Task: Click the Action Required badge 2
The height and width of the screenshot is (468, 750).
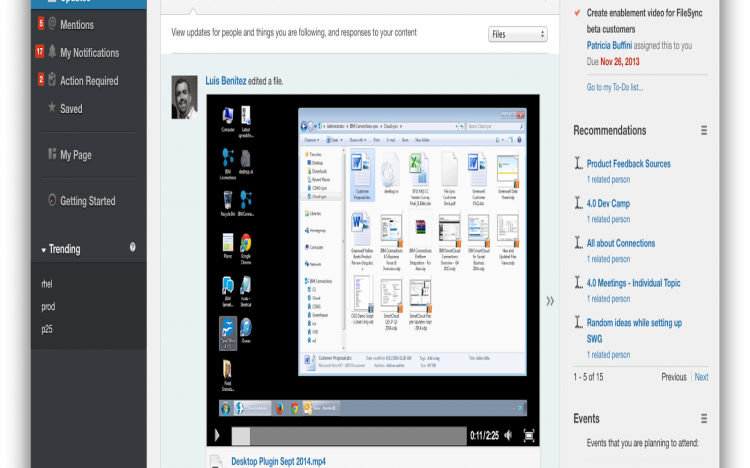Action: pos(41,79)
